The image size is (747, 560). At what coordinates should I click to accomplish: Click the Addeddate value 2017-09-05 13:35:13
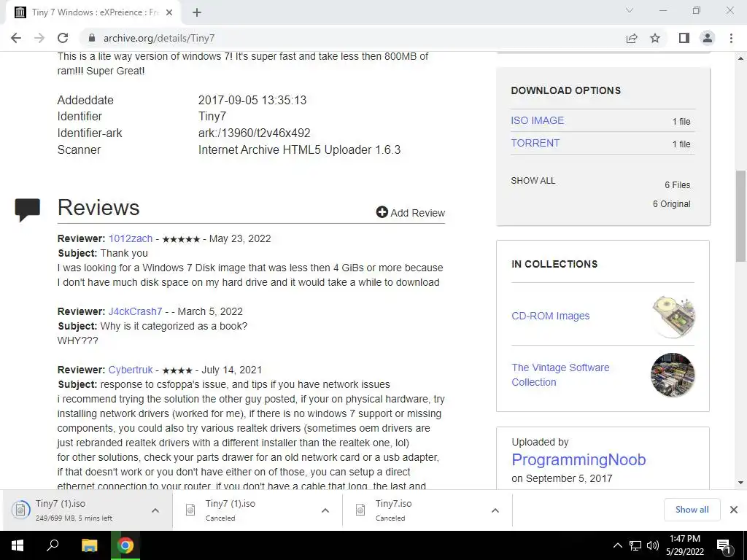(x=252, y=101)
